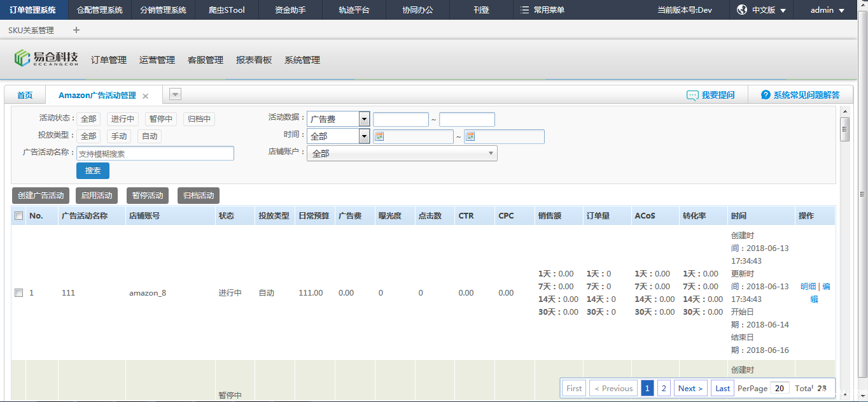
Task: Click the 系统常见问题解答 help icon
Action: pos(766,96)
